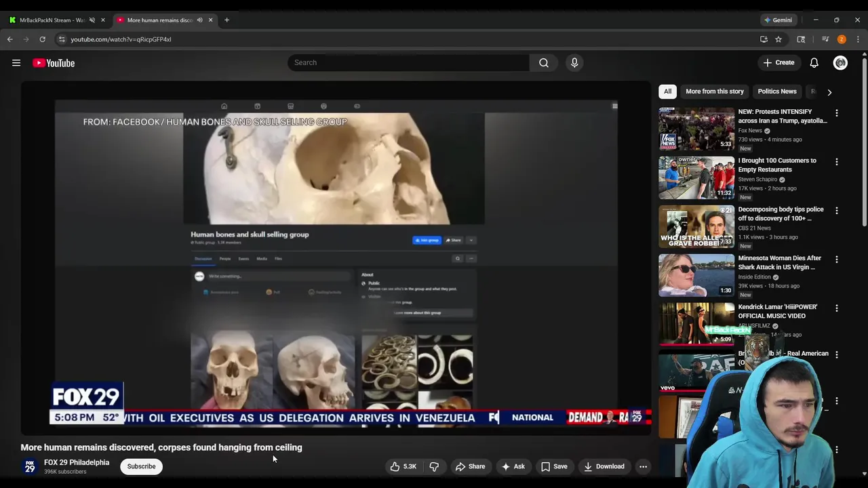
Task: Open options menu for Minnesota Woman video
Action: (x=836, y=260)
